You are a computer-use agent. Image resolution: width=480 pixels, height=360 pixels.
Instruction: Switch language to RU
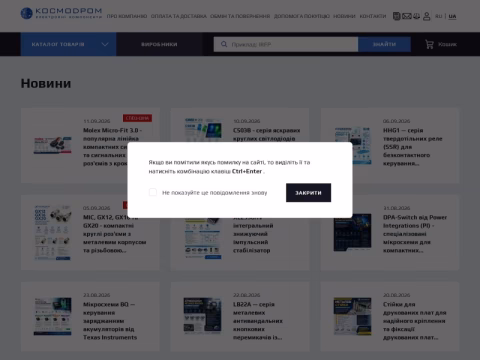pos(439,16)
